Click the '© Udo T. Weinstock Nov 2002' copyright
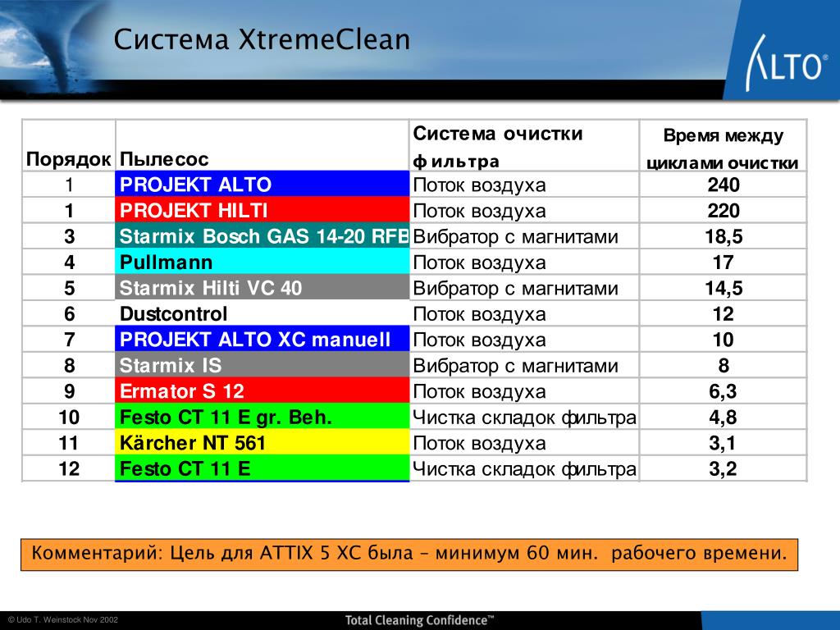This screenshot has height=630, width=840. (x=62, y=620)
